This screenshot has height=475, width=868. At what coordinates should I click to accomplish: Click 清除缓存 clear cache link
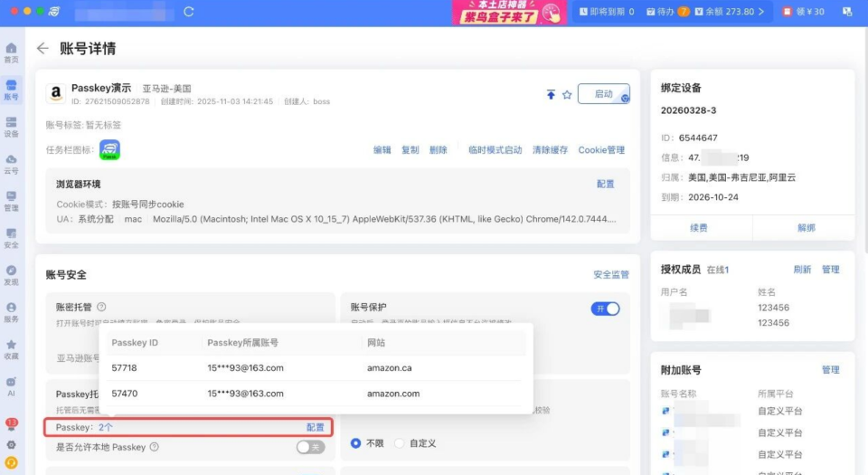551,149
